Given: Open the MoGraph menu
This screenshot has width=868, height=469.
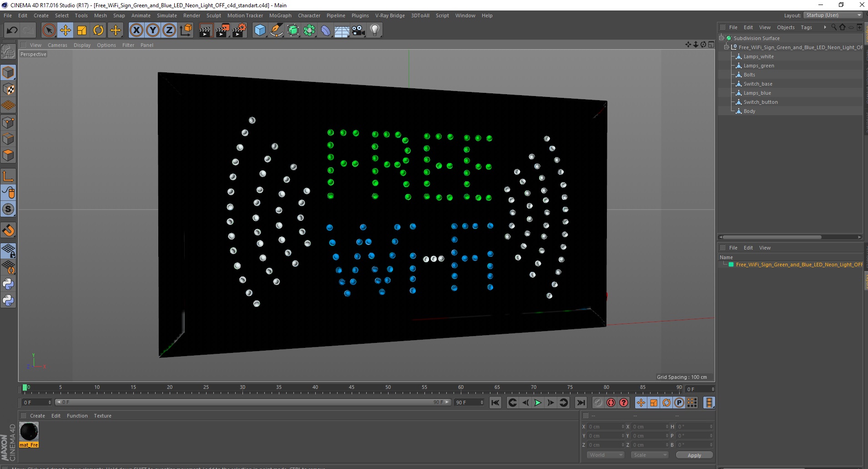Looking at the screenshot, I should [280, 15].
